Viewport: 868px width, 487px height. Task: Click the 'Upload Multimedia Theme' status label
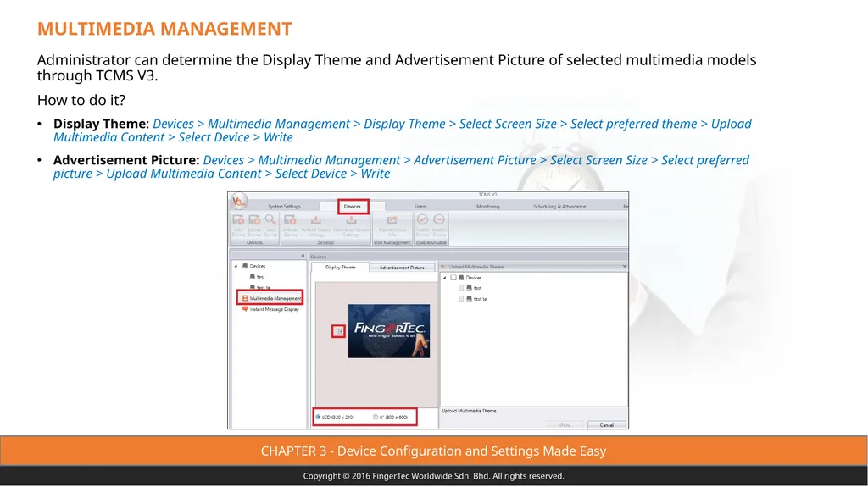469,411
